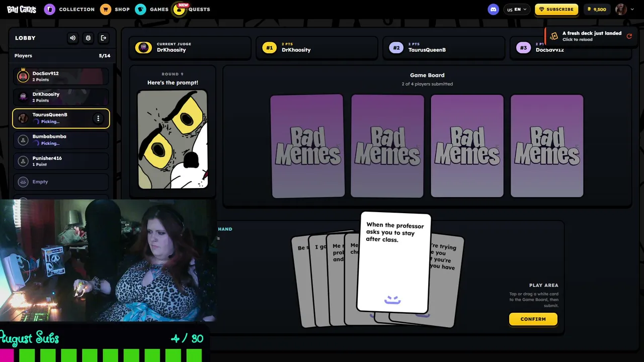Click DocSav912's crowned avatar icon

[23, 76]
